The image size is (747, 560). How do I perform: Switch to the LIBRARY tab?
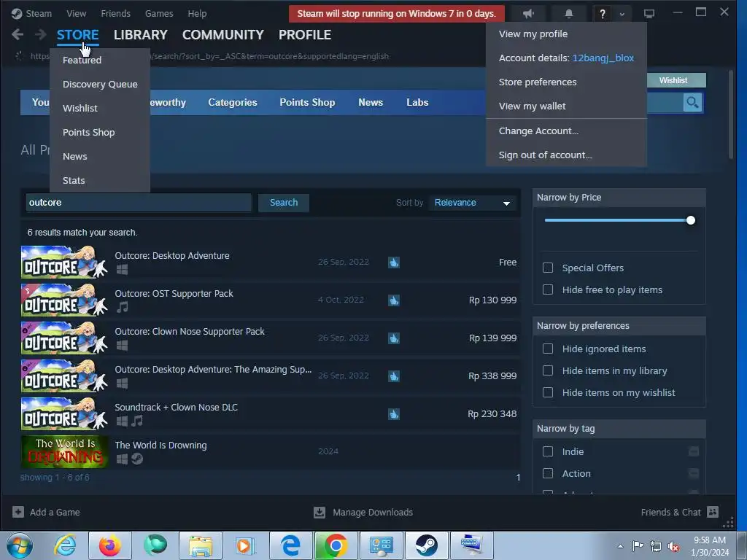pos(141,35)
